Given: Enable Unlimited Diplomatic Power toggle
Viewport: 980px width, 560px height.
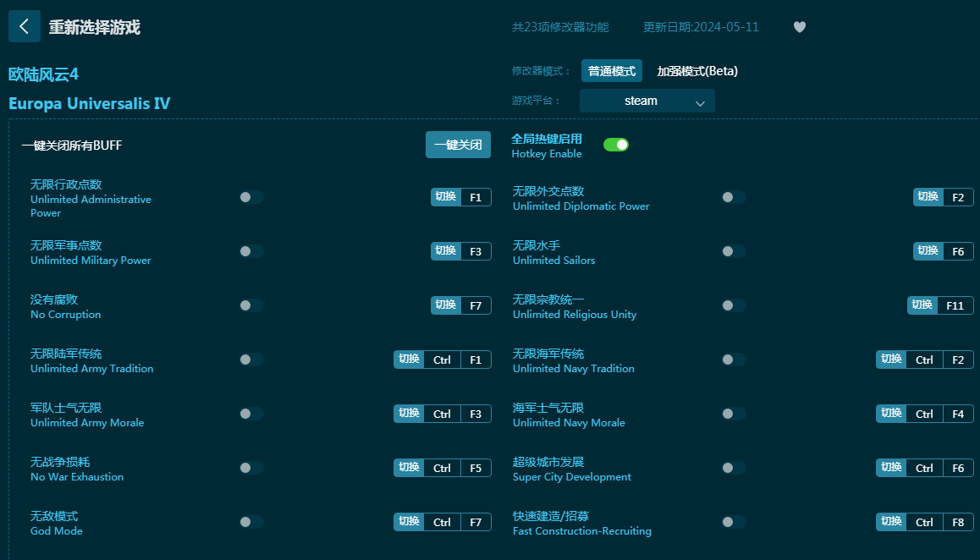Looking at the screenshot, I should point(734,197).
